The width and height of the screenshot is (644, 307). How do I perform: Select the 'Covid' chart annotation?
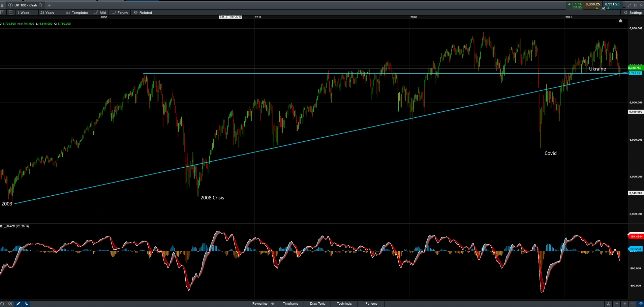tap(551, 153)
